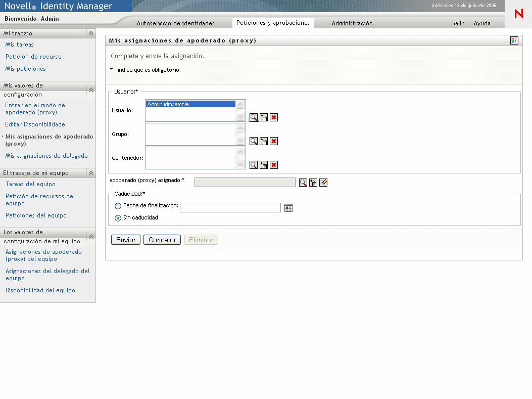Viewport: 532px width, 399px height.
Task: Click the legend icon in the panel header
Action: click(x=514, y=40)
